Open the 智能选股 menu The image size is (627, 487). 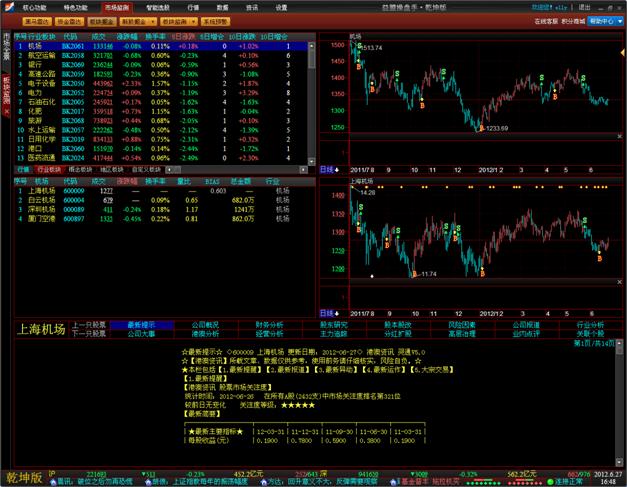[158, 8]
